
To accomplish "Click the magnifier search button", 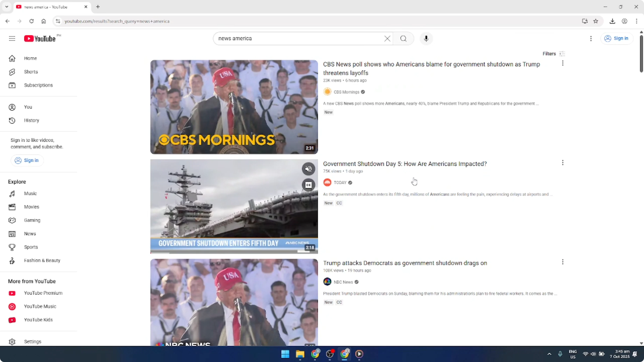I will [x=403, y=38].
